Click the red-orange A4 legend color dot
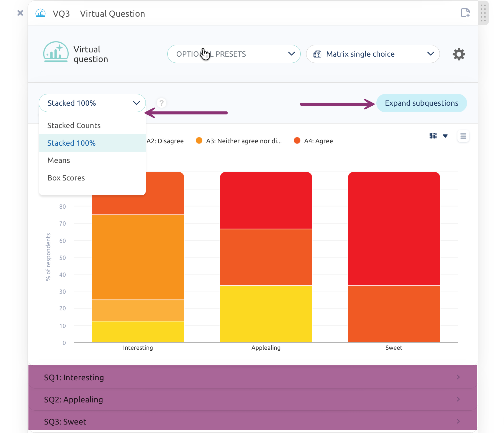 [x=297, y=140]
